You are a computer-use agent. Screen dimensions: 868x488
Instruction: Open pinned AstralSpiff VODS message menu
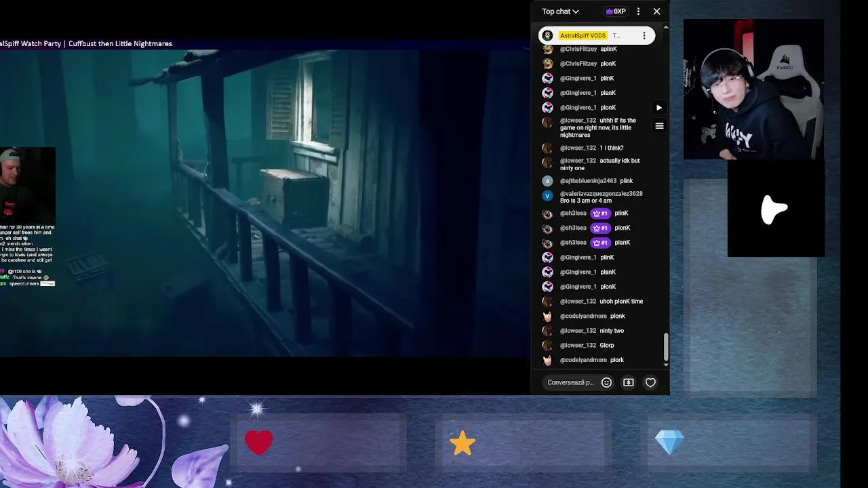click(x=644, y=36)
